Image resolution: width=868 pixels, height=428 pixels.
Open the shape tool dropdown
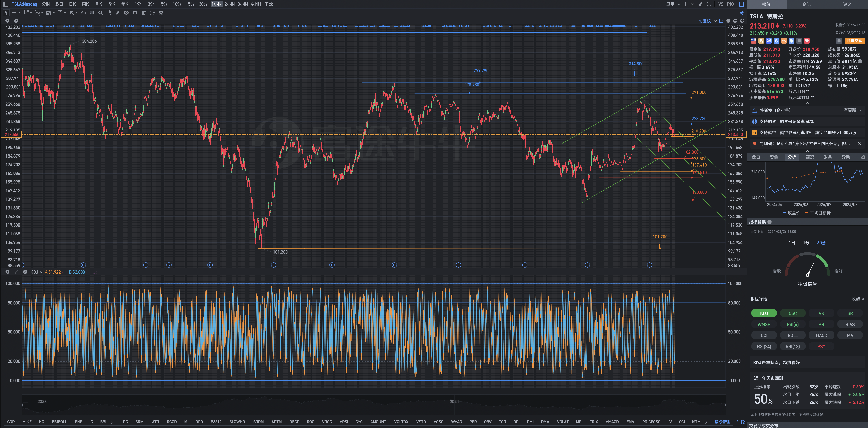coord(31,13)
